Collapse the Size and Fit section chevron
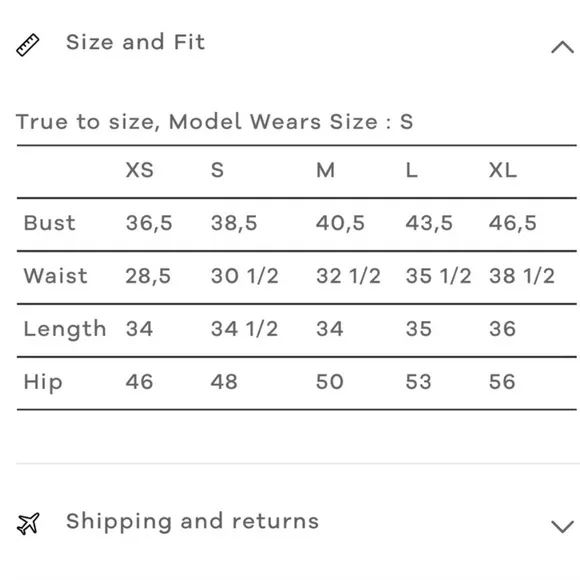This screenshot has height=580, width=580. [x=562, y=47]
